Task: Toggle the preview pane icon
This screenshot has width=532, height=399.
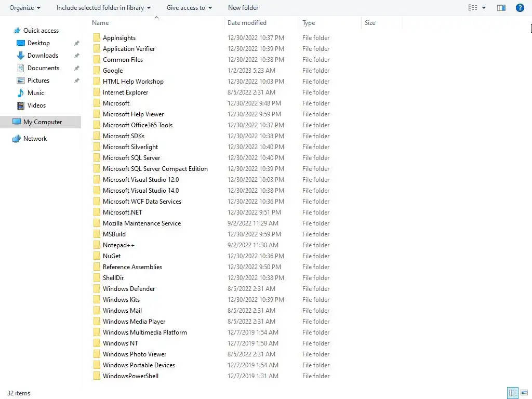Action: click(x=501, y=7)
